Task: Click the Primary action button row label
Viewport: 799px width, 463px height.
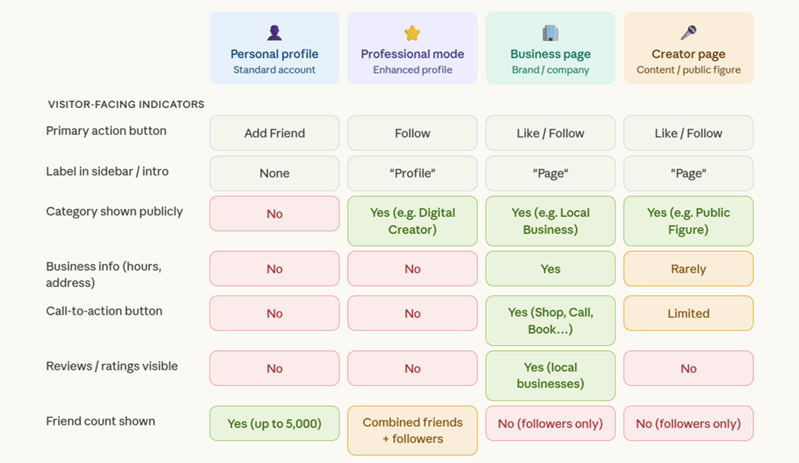Action: coord(106,131)
